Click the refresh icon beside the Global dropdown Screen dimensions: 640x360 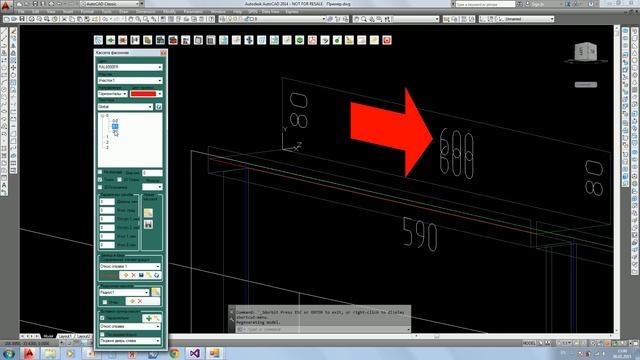click(159, 107)
